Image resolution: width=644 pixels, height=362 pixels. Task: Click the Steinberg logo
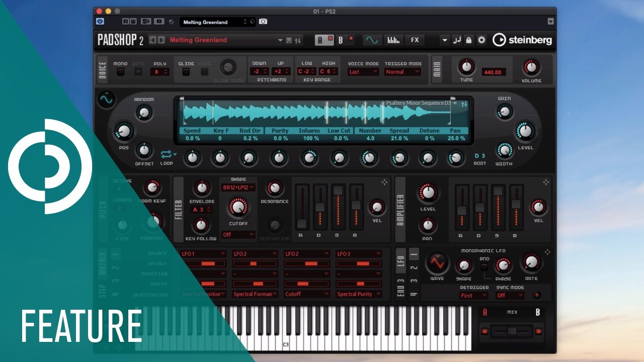click(x=522, y=40)
